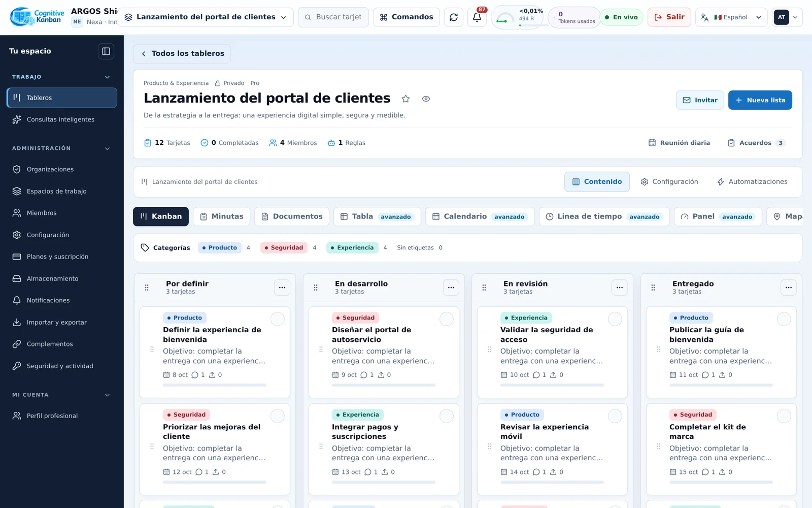The height and width of the screenshot is (508, 812).
Task: Expand the AT user account menu
Action: click(x=787, y=17)
